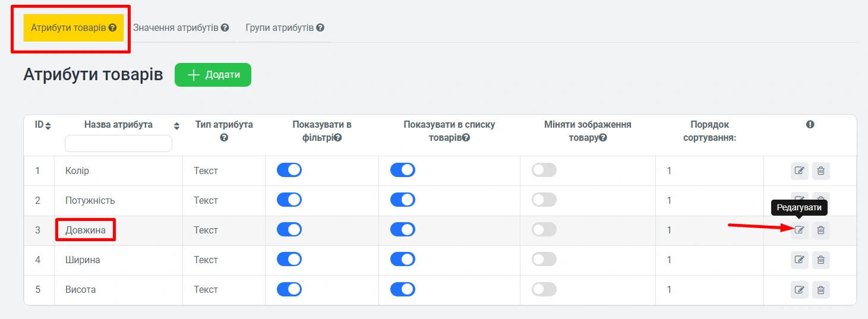Click the edit icon for Колір row
The image size is (868, 319).
pos(799,171)
